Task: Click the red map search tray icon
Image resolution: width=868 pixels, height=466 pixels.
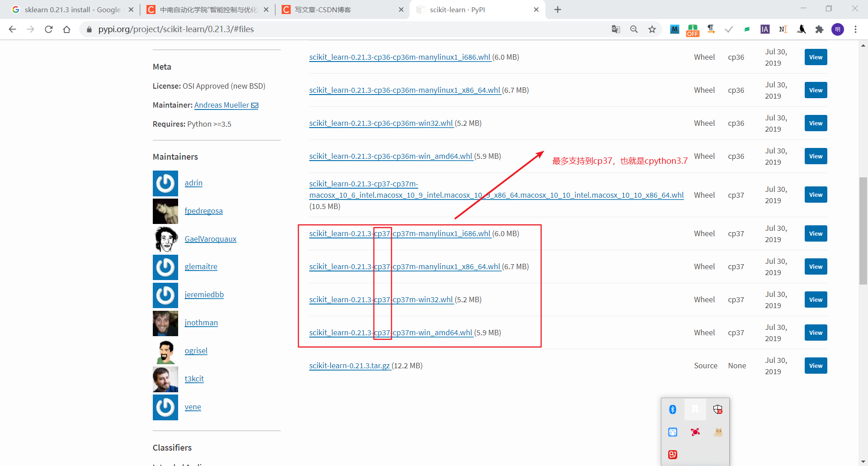Action: click(x=673, y=455)
